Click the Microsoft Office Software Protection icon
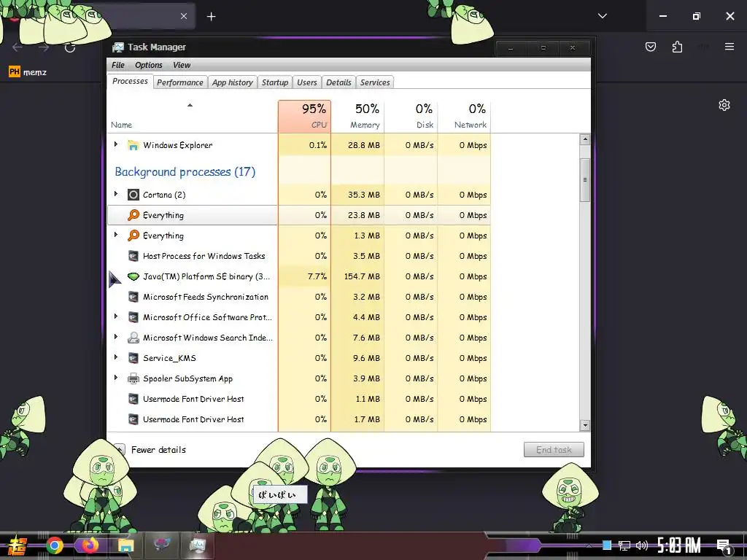747x560 pixels. [x=133, y=318]
